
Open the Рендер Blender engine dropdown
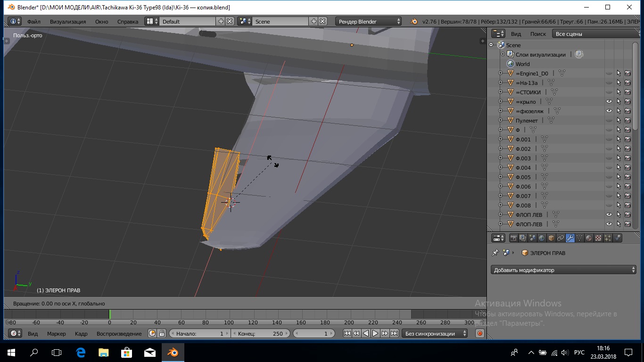point(368,21)
